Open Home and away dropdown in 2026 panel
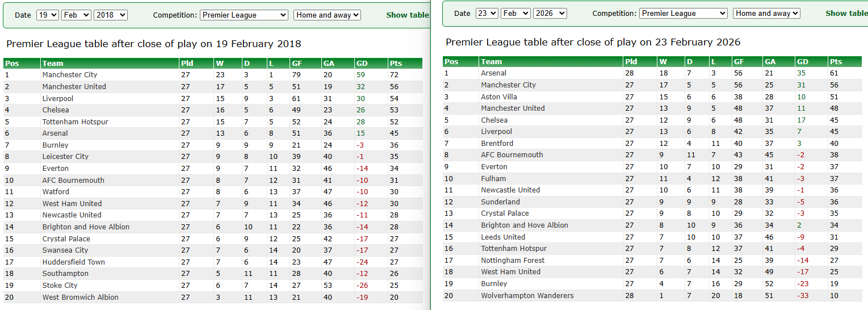 pos(766,13)
